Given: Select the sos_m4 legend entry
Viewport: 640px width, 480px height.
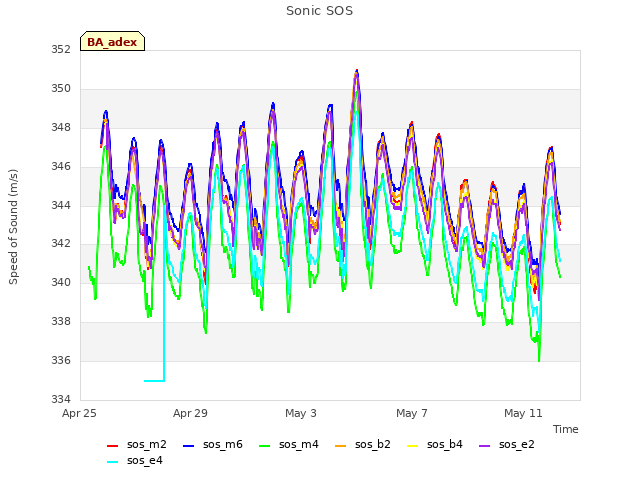Looking at the screenshot, I should (x=289, y=444).
